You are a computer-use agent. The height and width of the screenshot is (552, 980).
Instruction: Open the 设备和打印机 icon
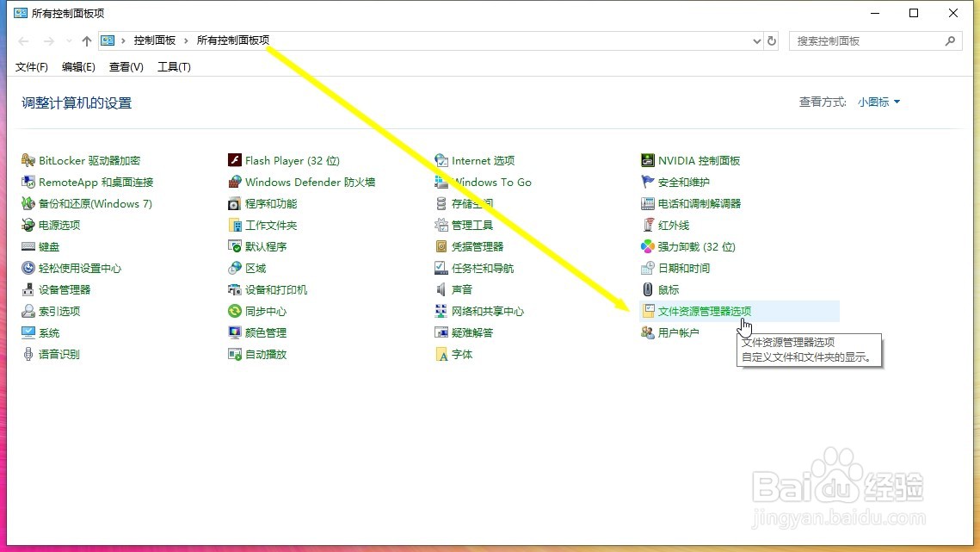(x=234, y=289)
